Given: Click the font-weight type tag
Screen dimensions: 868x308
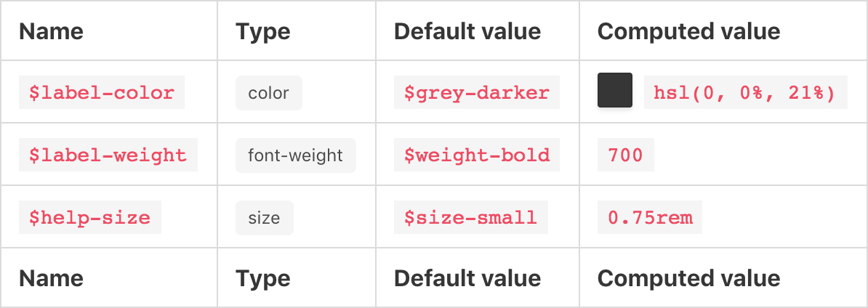Looking at the screenshot, I should [295, 155].
